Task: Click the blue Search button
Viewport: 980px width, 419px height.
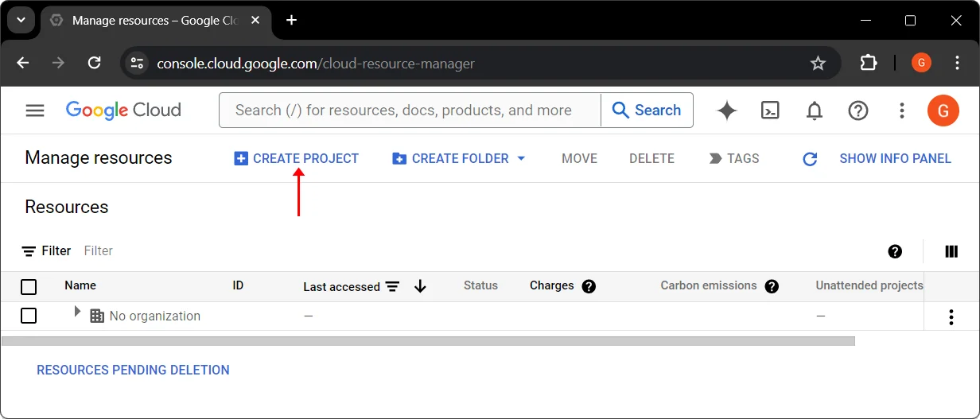Action: (647, 111)
